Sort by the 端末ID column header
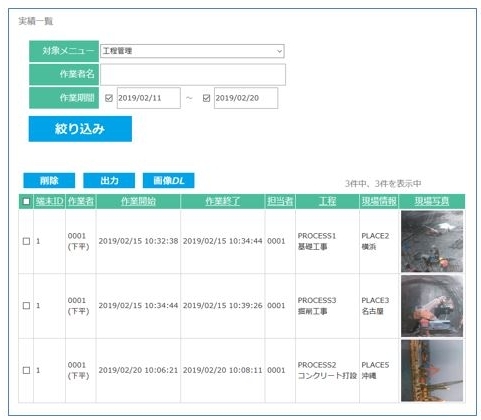Screen dimensions: 481x420 [x=49, y=201]
